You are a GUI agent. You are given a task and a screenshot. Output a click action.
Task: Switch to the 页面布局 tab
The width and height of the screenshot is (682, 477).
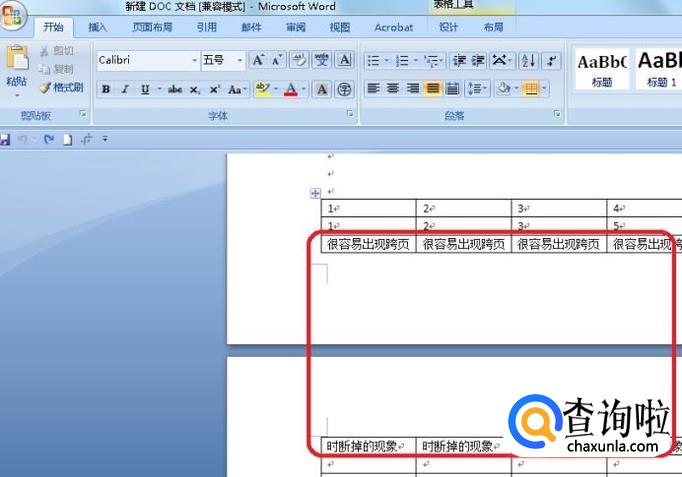pos(152,27)
